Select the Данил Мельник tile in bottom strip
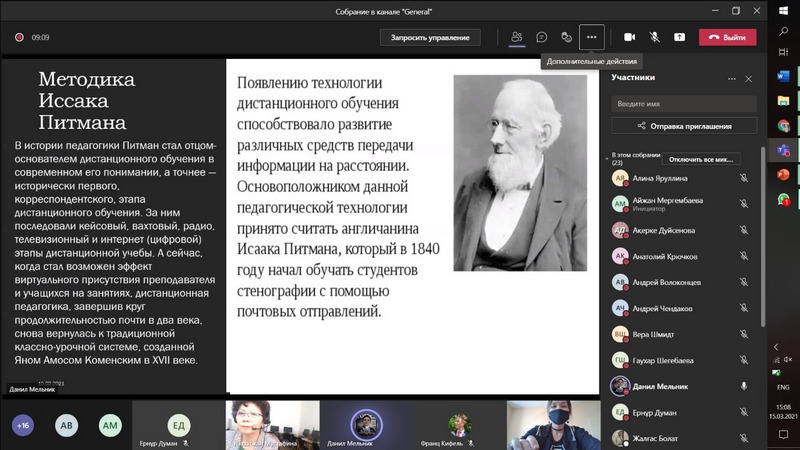This screenshot has height=450, width=800. tap(366, 425)
